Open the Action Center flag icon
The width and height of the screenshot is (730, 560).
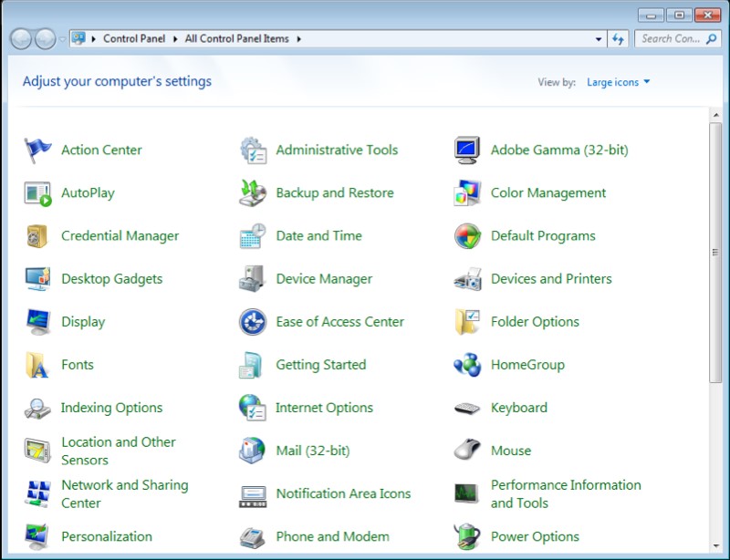[x=37, y=150]
